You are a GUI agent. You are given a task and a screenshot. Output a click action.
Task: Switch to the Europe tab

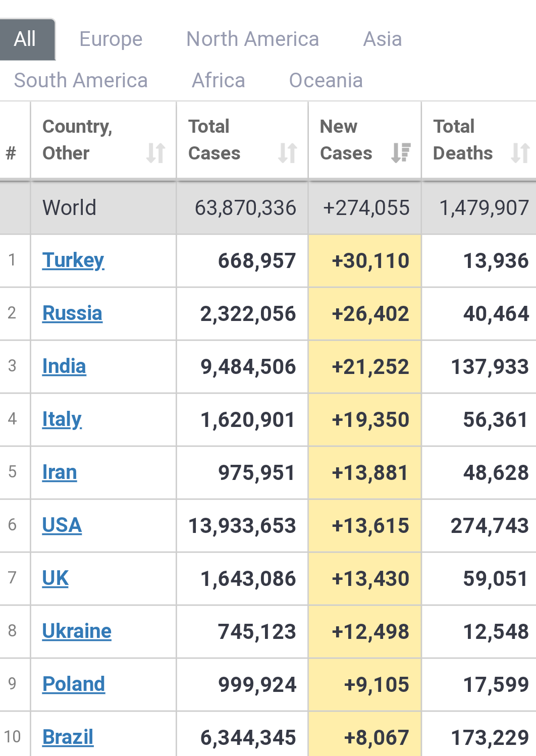111,39
